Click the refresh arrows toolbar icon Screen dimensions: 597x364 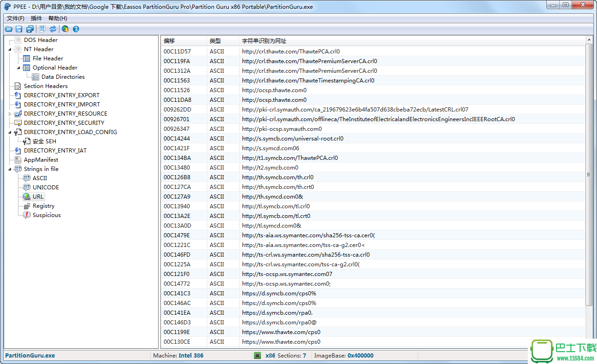pos(53,29)
